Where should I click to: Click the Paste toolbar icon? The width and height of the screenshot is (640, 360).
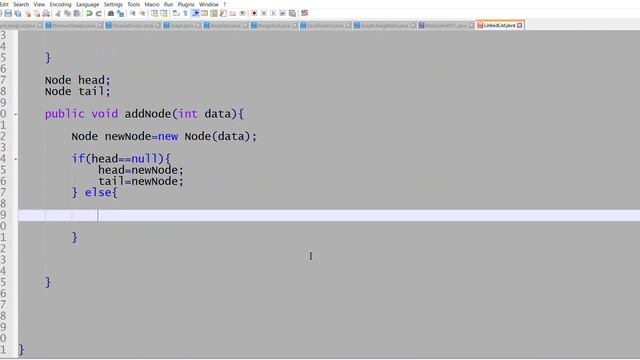point(77,13)
